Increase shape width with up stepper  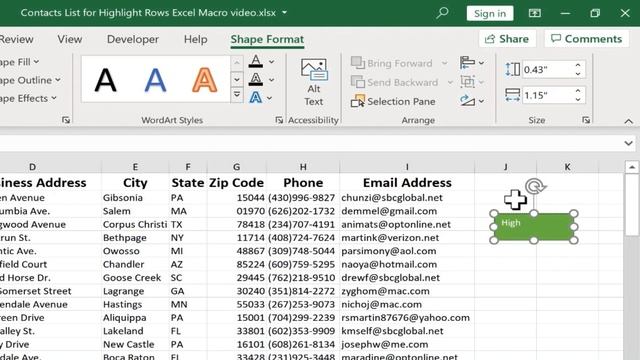[578, 91]
